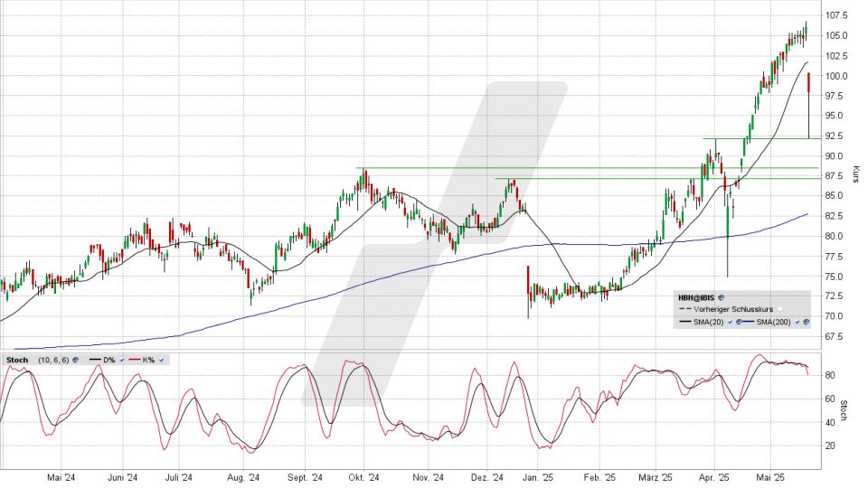The width and height of the screenshot is (868, 488).
Task: Select the 'Mai '25' date label
Action: (771, 477)
